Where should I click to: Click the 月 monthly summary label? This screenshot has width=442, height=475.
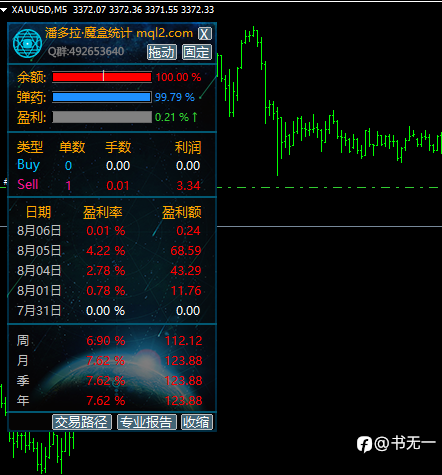(23, 361)
